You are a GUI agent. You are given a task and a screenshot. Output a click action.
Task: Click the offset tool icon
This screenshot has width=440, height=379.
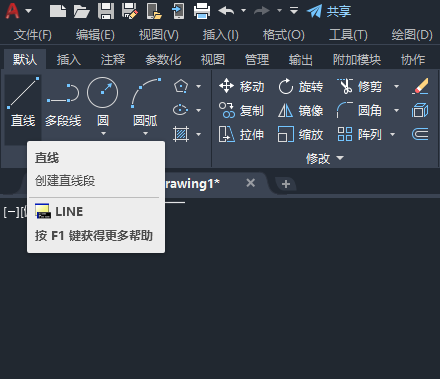click(x=420, y=134)
